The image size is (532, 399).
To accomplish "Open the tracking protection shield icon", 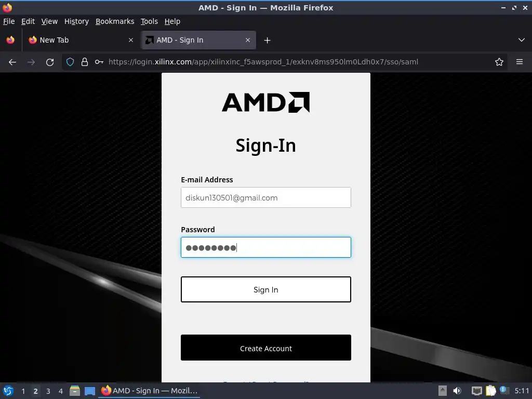I will (x=70, y=62).
